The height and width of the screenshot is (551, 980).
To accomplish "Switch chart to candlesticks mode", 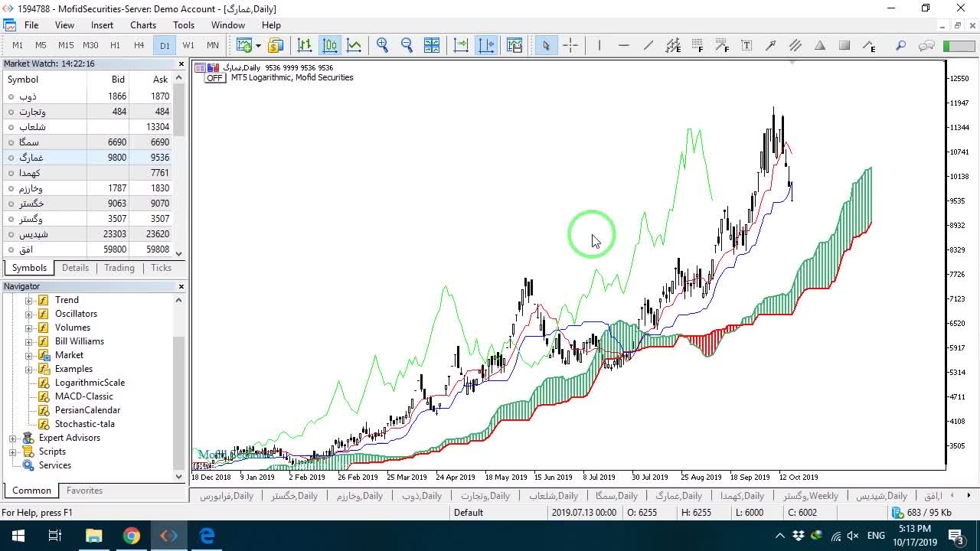I will pyautogui.click(x=329, y=46).
